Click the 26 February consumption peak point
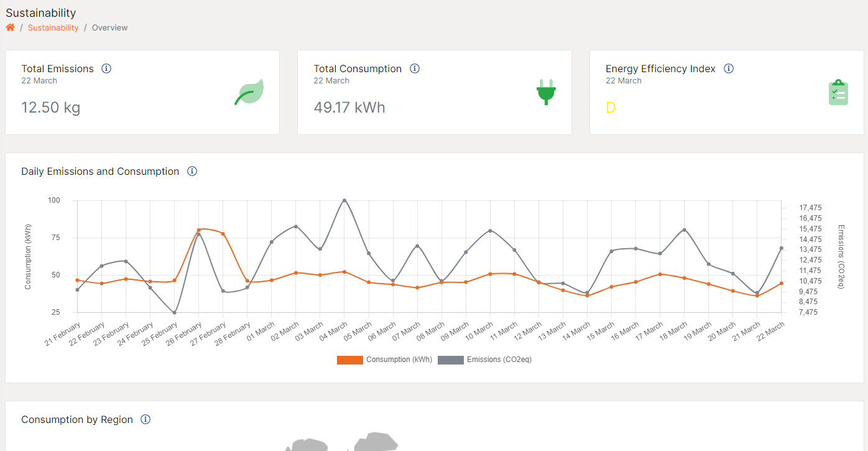Image resolution: width=868 pixels, height=451 pixels. pyautogui.click(x=199, y=230)
